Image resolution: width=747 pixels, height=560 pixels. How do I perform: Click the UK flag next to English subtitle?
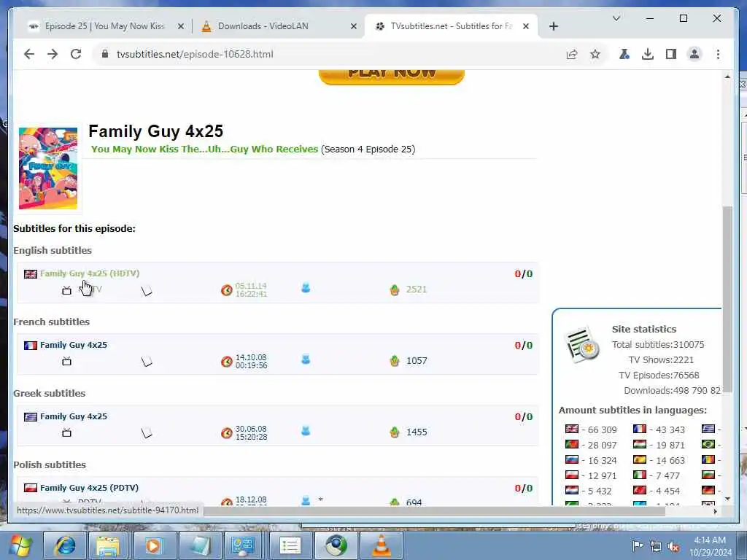(31, 274)
